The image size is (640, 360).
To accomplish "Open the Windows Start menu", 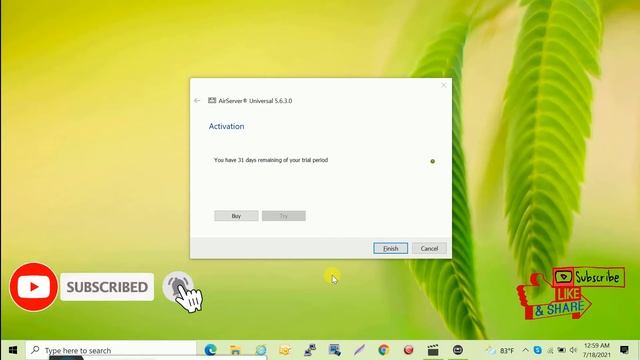I will tap(13, 350).
